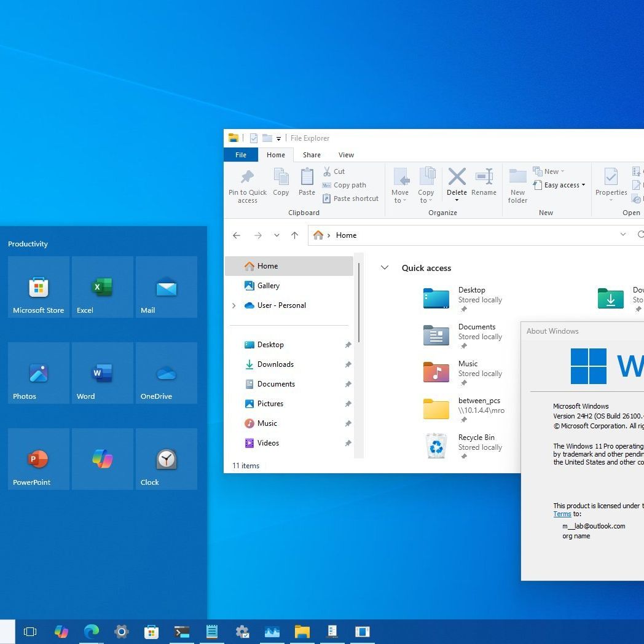Open the File menu tab
The image size is (644, 644).
[241, 155]
